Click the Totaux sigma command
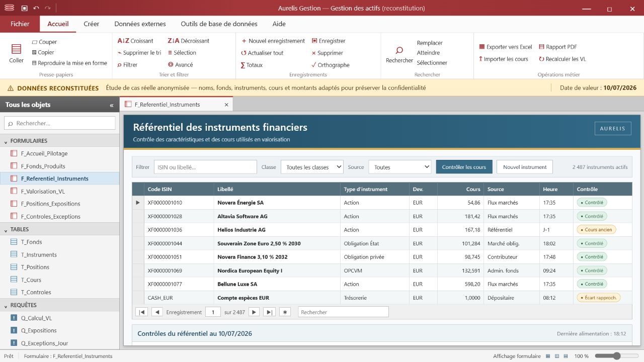The image size is (644, 362). (x=252, y=65)
